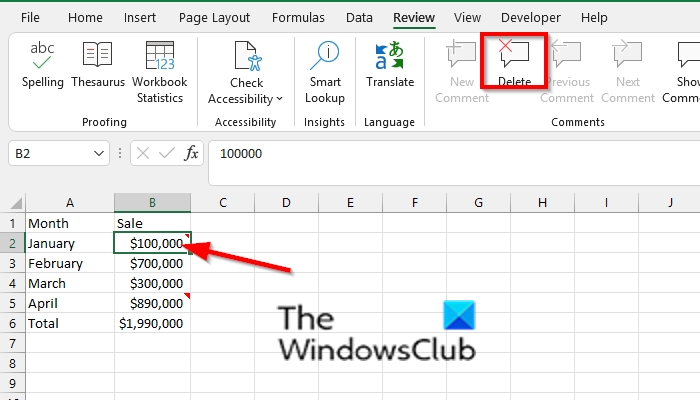
Task: Open the View tab
Action: (467, 18)
